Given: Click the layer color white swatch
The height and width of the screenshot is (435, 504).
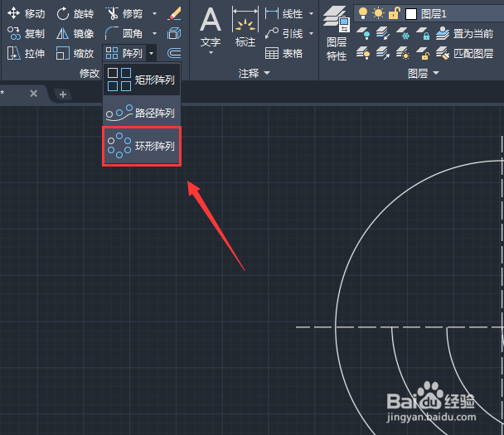Looking at the screenshot, I should click(411, 14).
